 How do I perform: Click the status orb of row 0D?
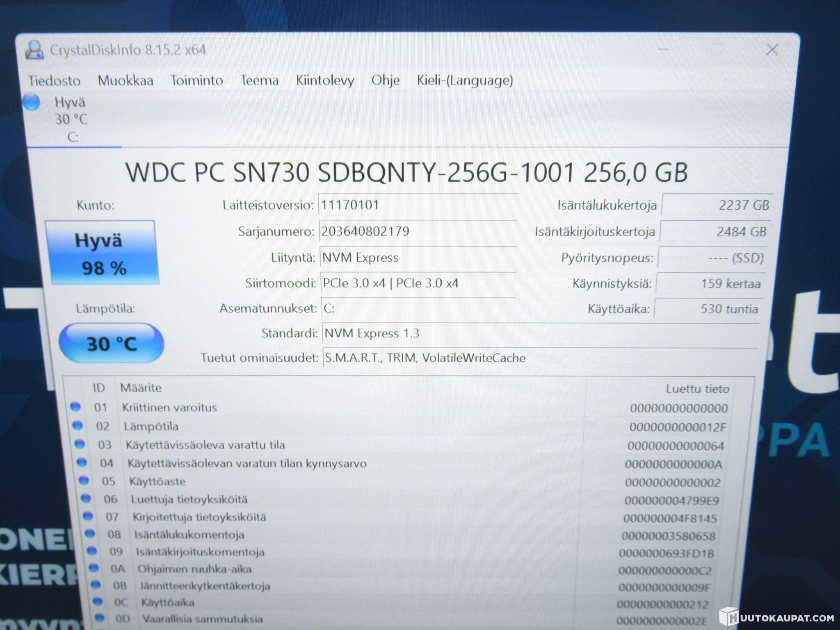[x=99, y=617]
